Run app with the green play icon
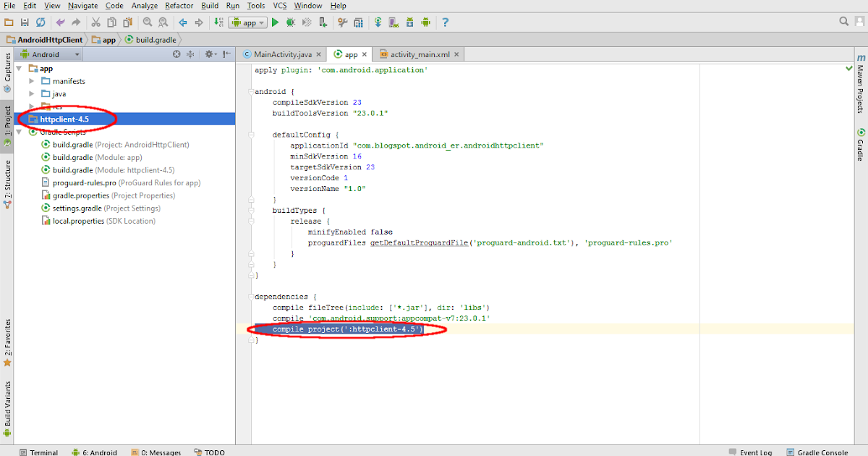 click(275, 22)
